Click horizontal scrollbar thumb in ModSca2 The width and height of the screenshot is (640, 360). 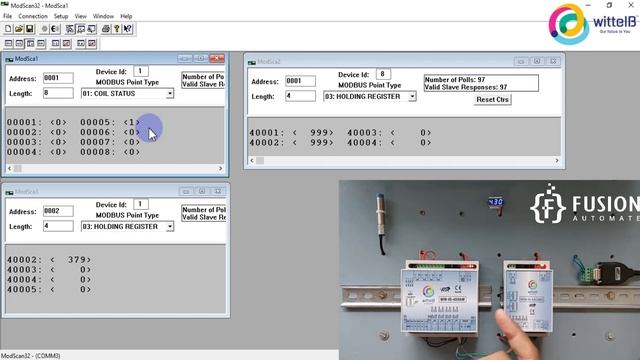tap(260, 160)
